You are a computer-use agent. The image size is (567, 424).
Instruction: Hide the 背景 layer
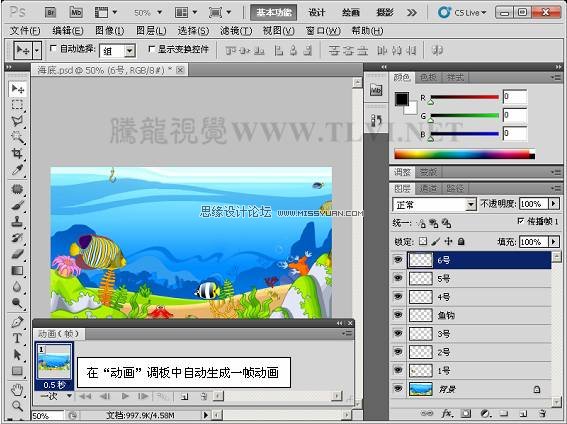(x=398, y=389)
